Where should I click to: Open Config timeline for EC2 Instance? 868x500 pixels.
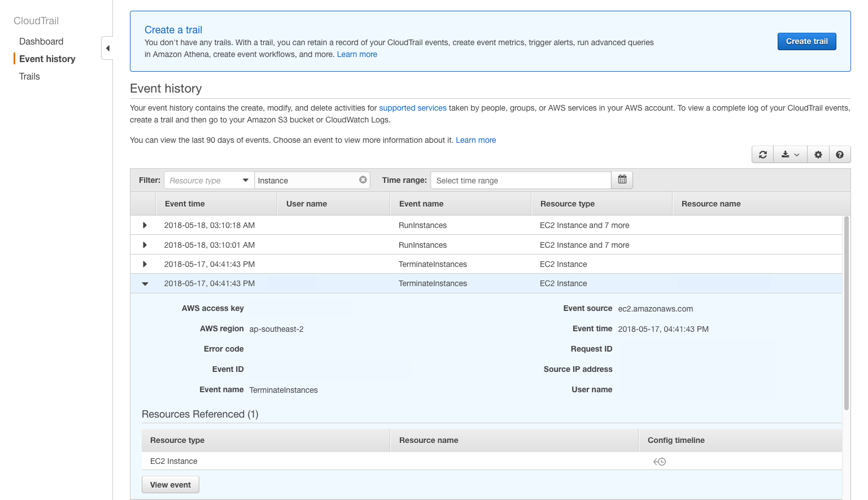tap(660, 462)
